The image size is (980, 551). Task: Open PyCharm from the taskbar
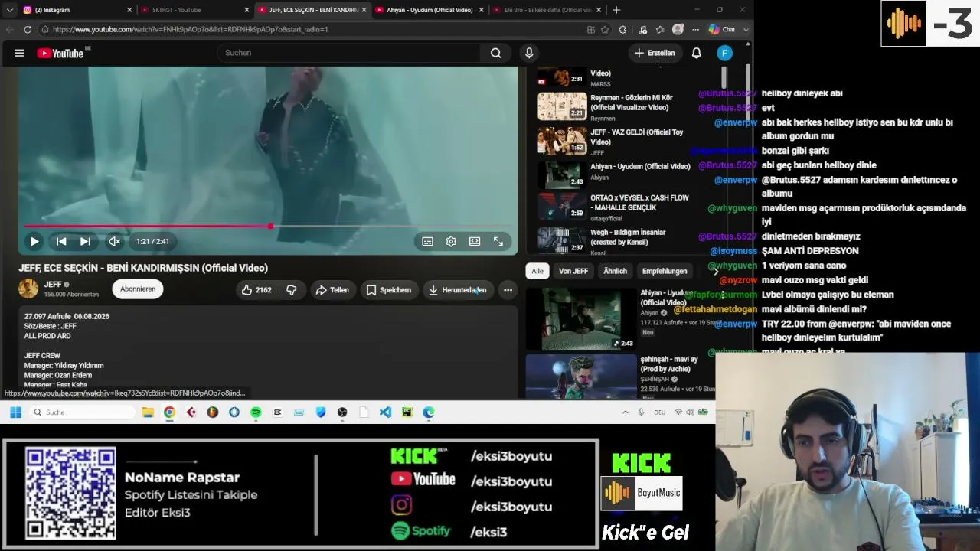(407, 412)
